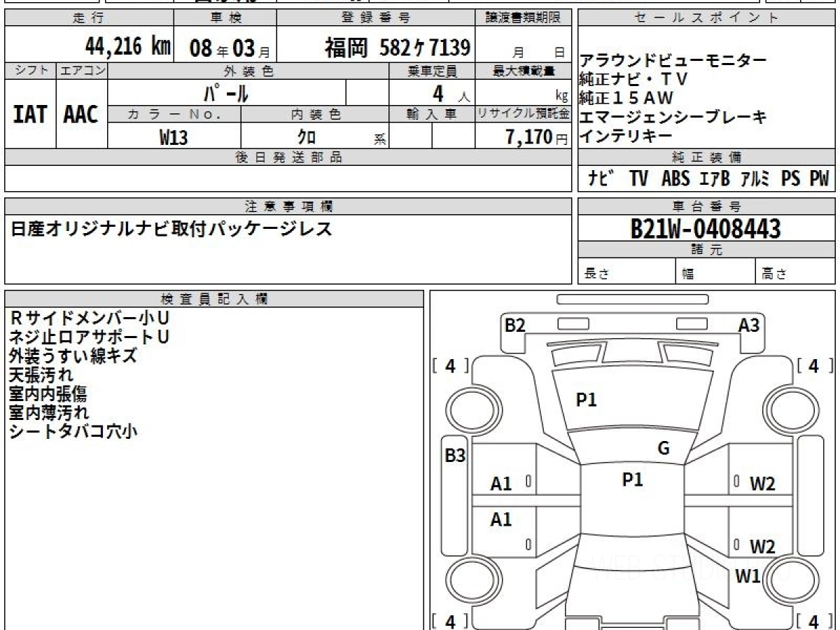Click the セールスポイント header
This screenshot has height=630, width=840.
(706, 18)
